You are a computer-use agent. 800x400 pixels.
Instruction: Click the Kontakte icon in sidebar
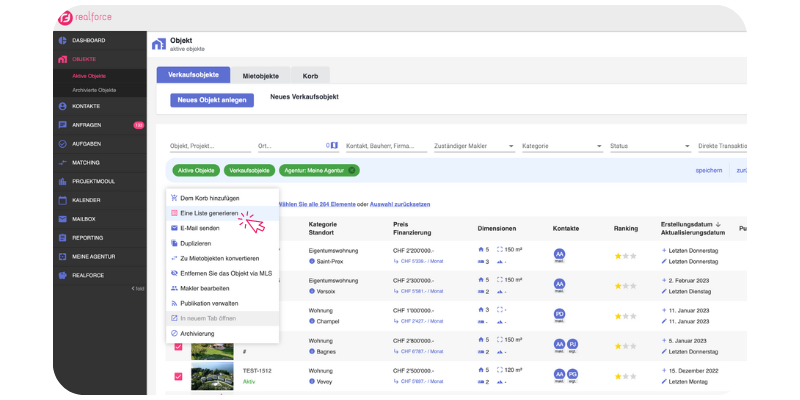click(x=63, y=105)
